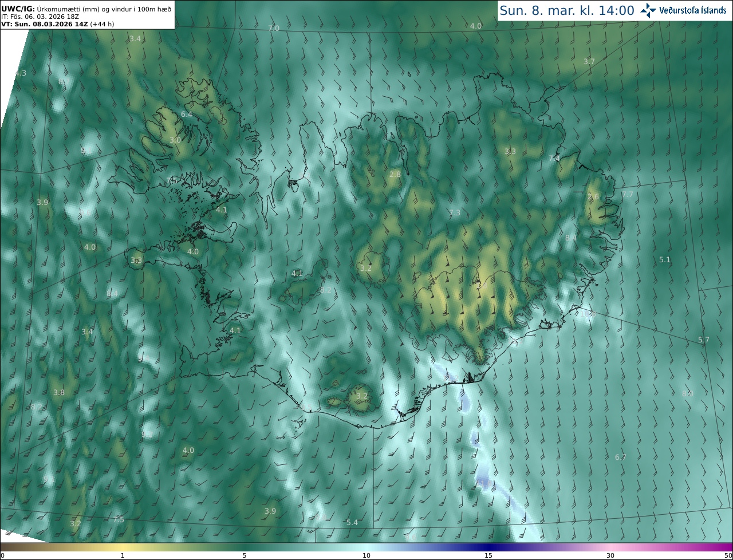733x560 pixels.
Task: Click the UWC/IG Úrkomumætti map title
Action: click(x=86, y=9)
